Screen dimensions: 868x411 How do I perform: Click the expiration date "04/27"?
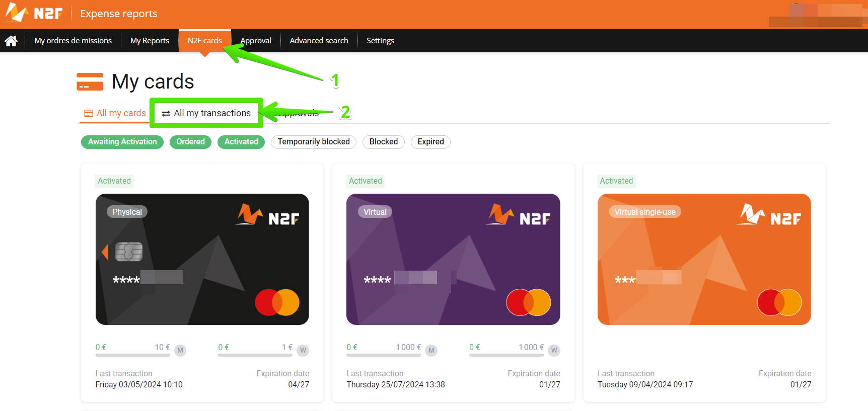(x=299, y=384)
